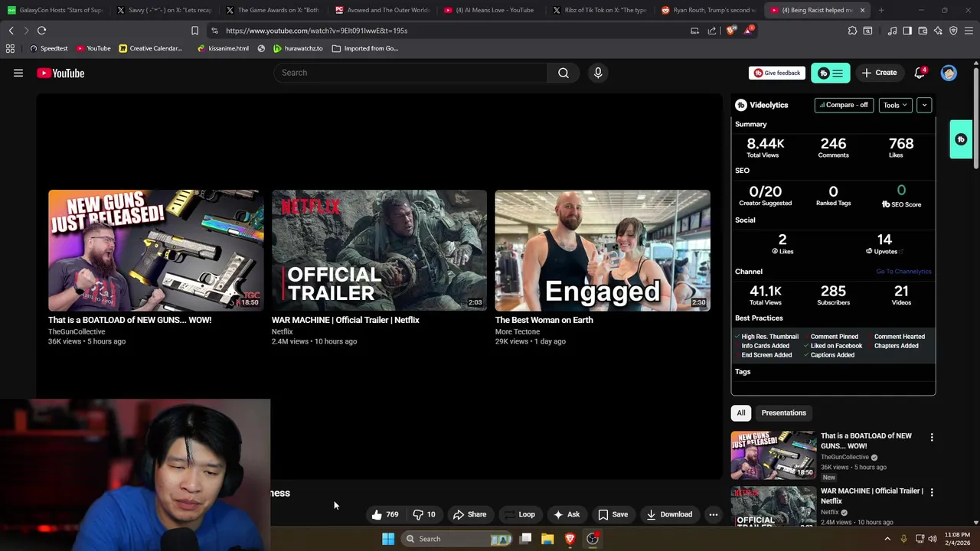This screenshot has height=551, width=980.
Task: Open Creative Calendar bookmark
Action: point(150,48)
